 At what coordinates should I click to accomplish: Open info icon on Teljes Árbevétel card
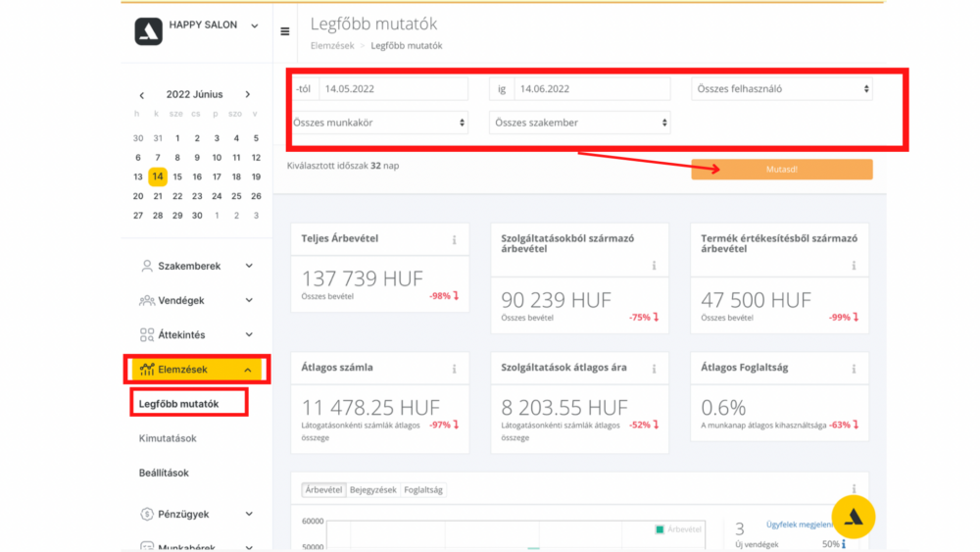[x=455, y=240]
